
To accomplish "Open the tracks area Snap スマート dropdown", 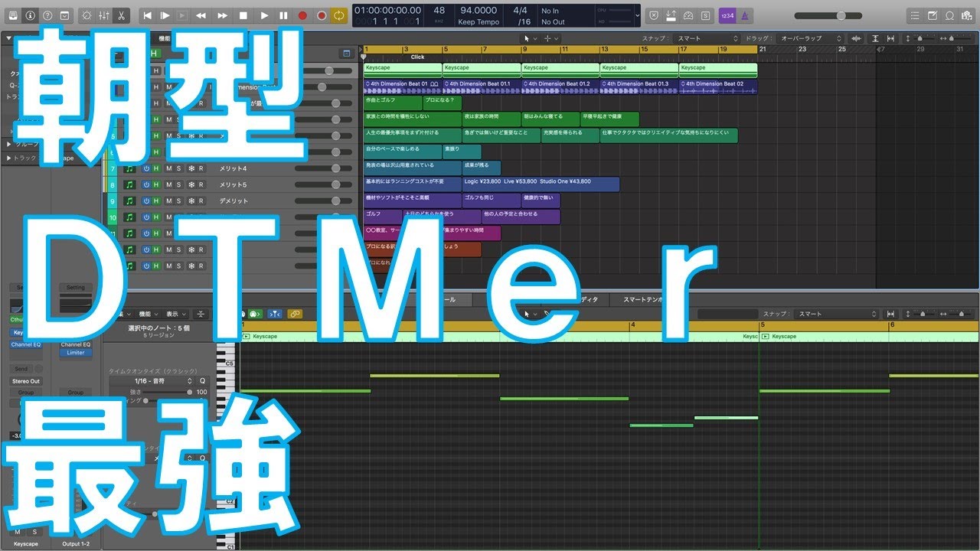I will click(x=705, y=38).
